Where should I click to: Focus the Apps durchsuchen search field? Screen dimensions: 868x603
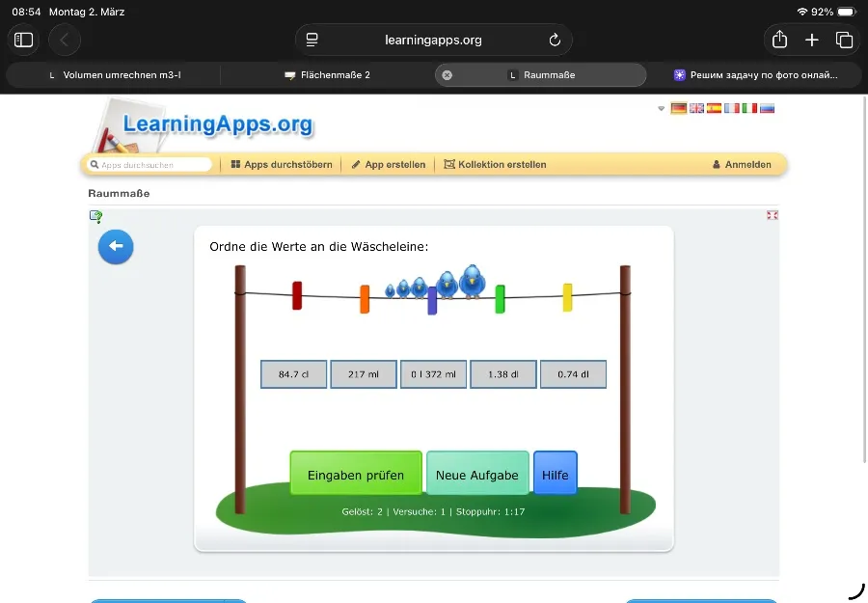pyautogui.click(x=150, y=164)
